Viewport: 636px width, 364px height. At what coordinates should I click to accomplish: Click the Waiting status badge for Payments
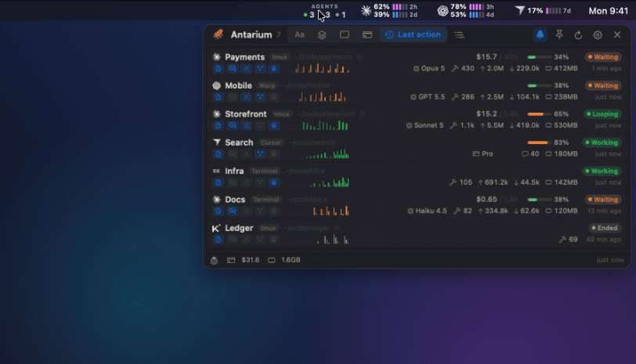click(603, 57)
